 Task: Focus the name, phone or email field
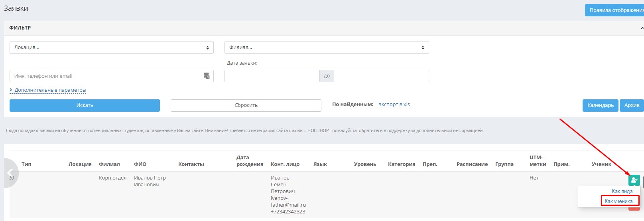[x=112, y=76]
